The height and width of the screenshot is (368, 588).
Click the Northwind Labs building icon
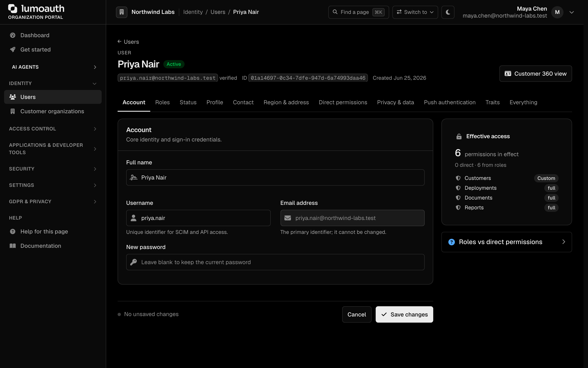click(x=122, y=12)
